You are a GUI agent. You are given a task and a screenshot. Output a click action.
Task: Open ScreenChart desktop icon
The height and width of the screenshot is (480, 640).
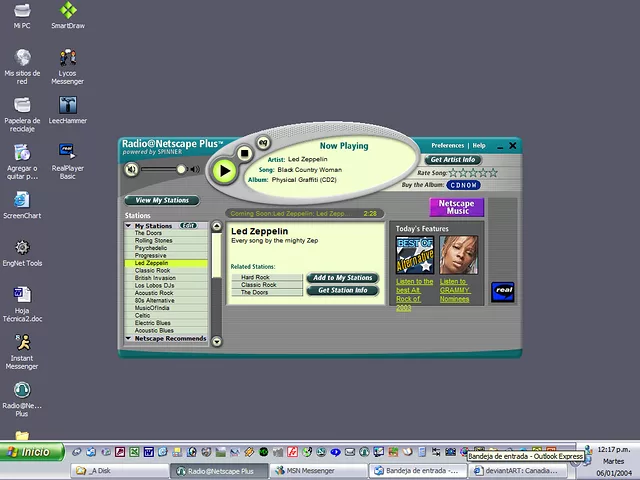(x=21, y=199)
